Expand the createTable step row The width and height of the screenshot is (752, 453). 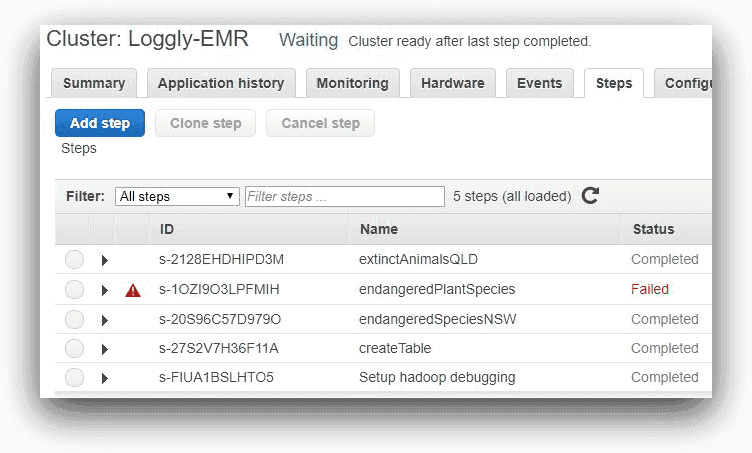click(x=105, y=349)
